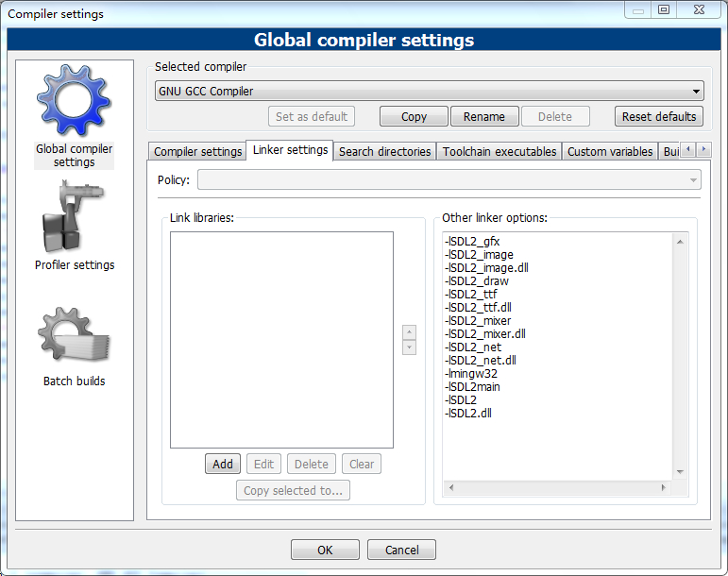Viewport: 728px width, 576px height.
Task: Click the -lSDL2_gfx linker option line
Action: [x=472, y=242]
